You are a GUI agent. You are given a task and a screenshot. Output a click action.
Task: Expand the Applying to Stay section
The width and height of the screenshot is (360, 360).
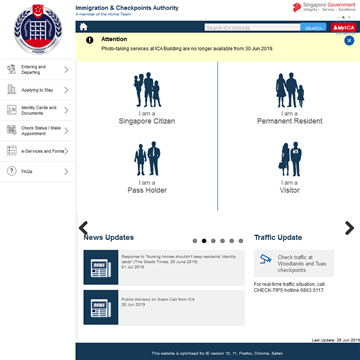pyautogui.click(x=38, y=90)
